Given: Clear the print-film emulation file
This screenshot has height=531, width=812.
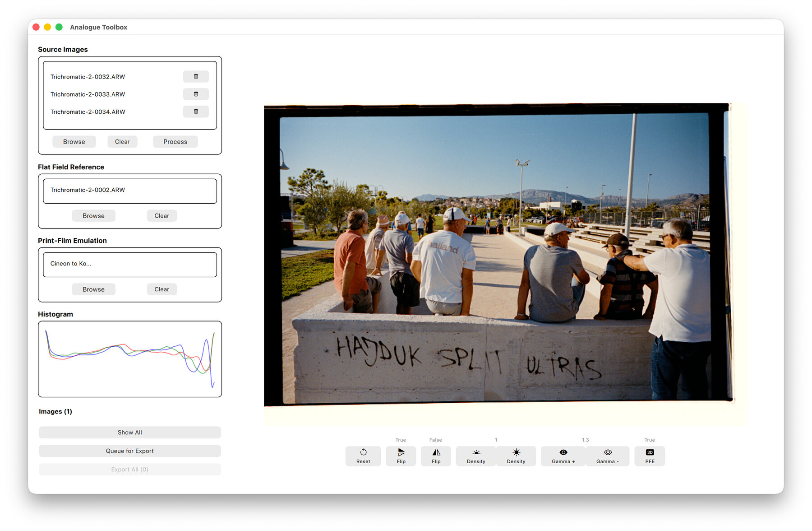Looking at the screenshot, I should tap(161, 289).
